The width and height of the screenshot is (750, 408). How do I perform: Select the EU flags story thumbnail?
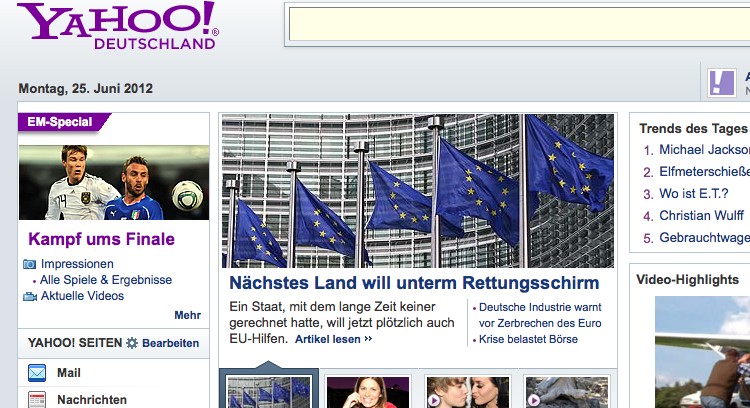tap(269, 392)
